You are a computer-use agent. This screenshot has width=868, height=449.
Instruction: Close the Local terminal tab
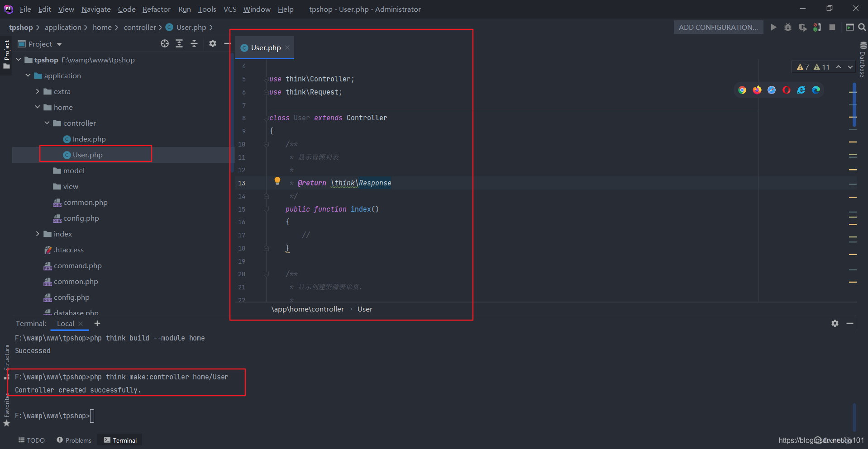[x=81, y=324]
